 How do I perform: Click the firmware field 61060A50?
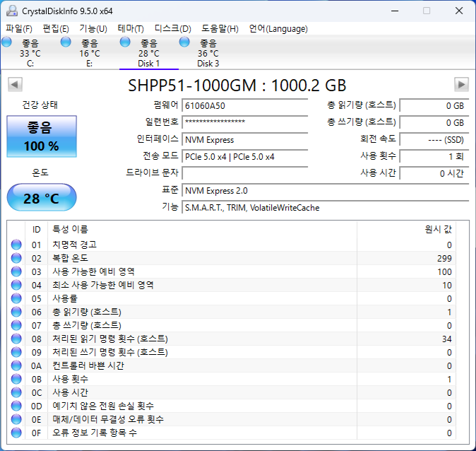[x=244, y=106]
